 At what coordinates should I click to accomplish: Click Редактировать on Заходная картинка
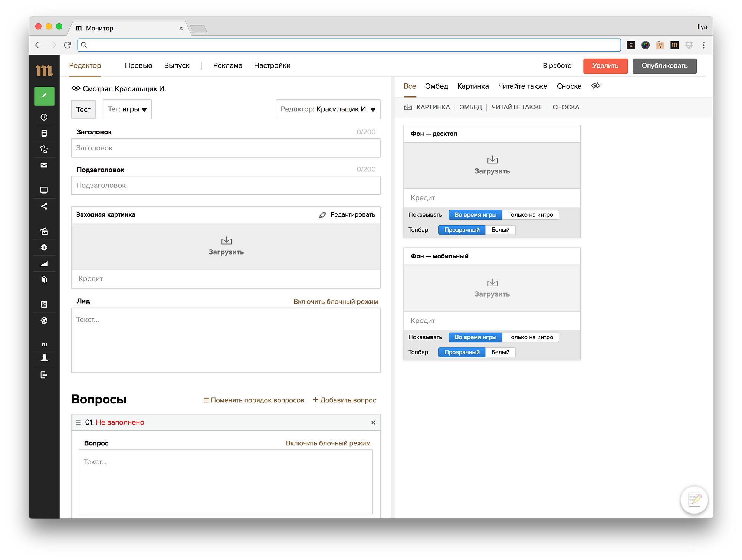(x=347, y=215)
